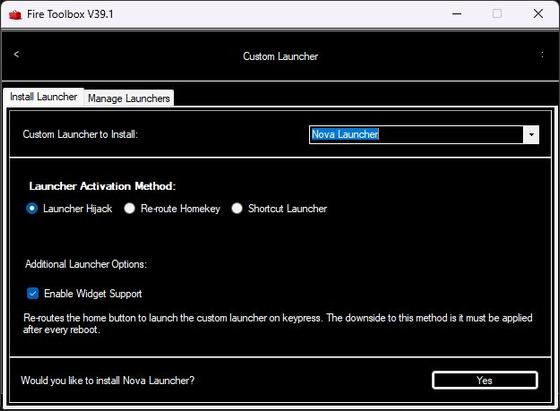Open the three-dot options menu
Image resolution: width=560 pixels, height=411 pixels.
pyautogui.click(x=542, y=55)
